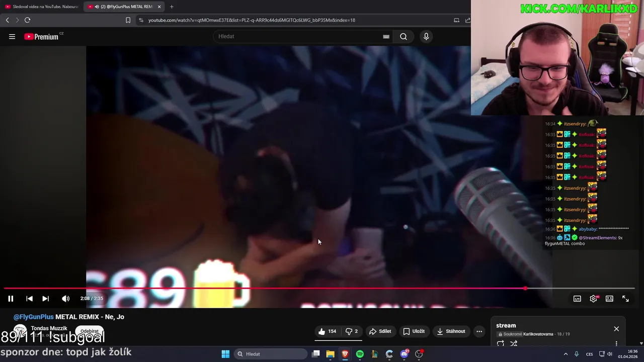Share video with Sdílet button
Screen dimensions: 644x362
pyautogui.click(x=380, y=331)
